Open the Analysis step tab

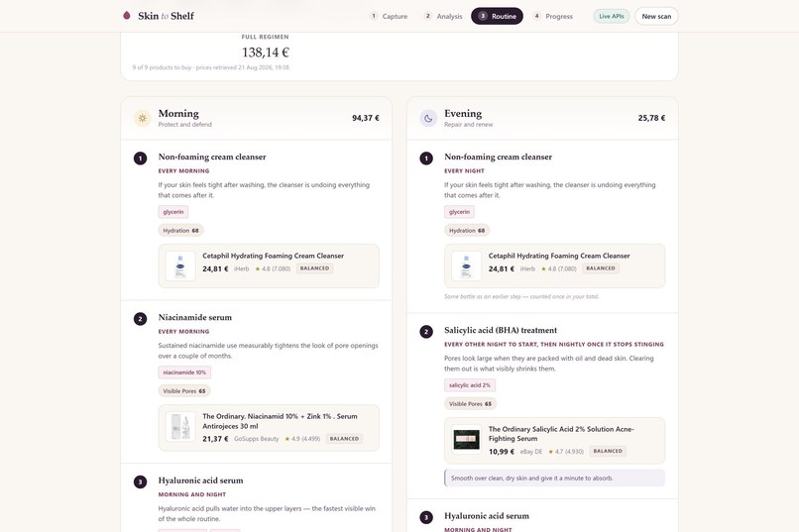[x=443, y=16]
